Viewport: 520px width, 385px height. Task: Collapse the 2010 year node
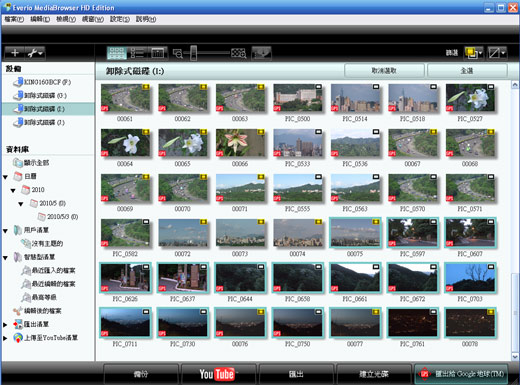[13, 190]
